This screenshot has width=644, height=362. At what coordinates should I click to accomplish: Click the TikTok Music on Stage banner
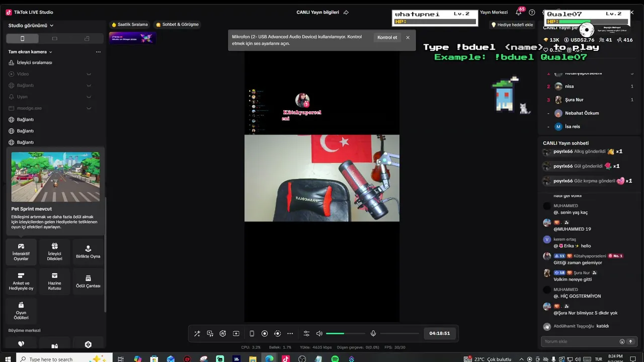click(x=132, y=38)
